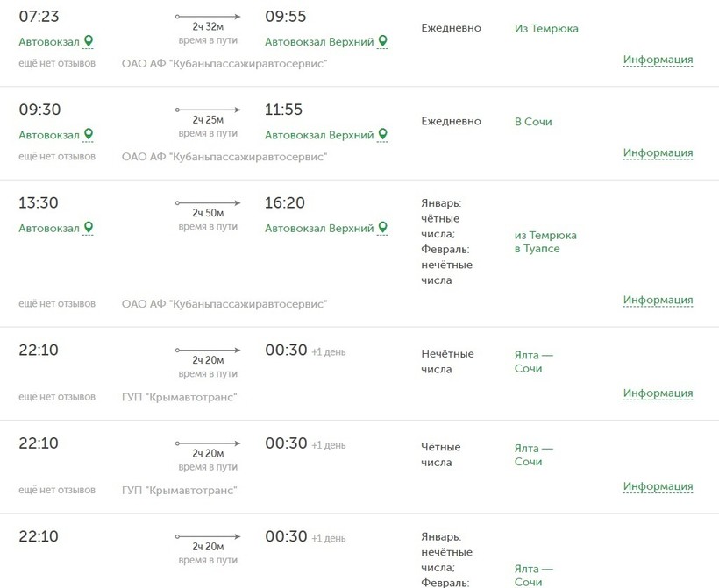The width and height of the screenshot is (719, 588).
Task: Click "ещё нет отзывов" on 07:23 trip
Action: pos(57,63)
